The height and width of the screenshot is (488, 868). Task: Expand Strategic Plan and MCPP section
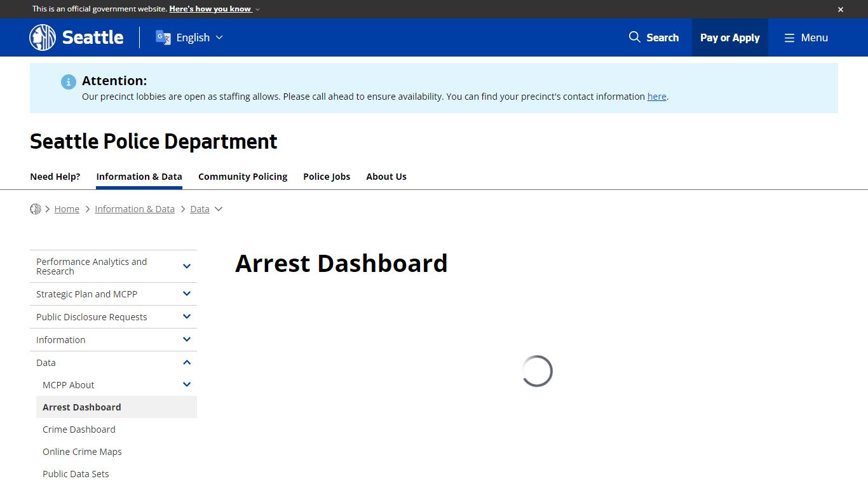187,294
